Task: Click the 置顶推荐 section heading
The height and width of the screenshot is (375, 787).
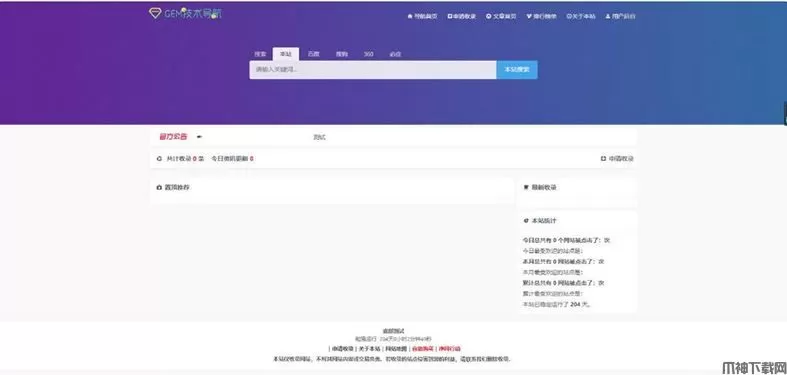Action: (177, 187)
